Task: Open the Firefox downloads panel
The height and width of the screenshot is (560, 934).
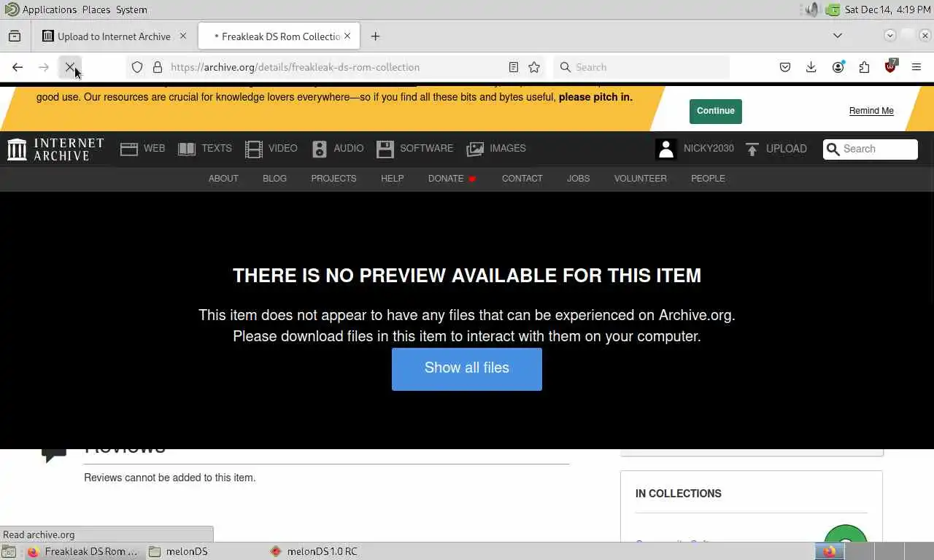Action: tap(811, 67)
